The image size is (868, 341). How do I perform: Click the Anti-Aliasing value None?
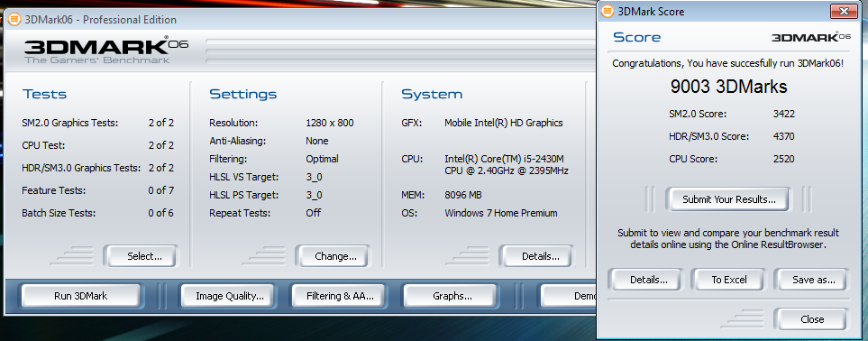tap(316, 141)
